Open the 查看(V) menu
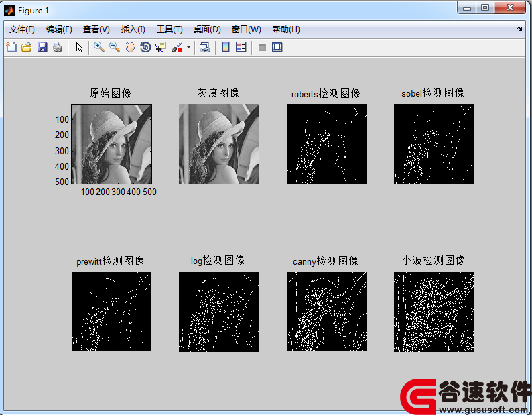 point(96,29)
